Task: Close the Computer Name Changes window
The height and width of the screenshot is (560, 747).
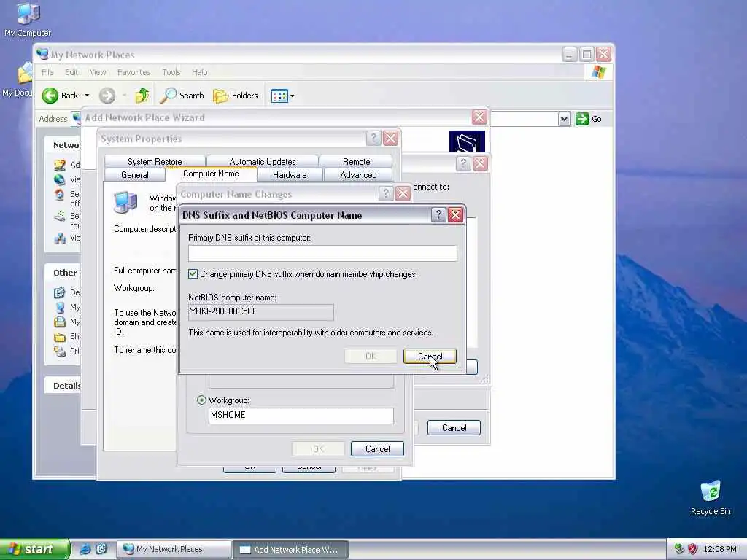Action: pos(403,194)
